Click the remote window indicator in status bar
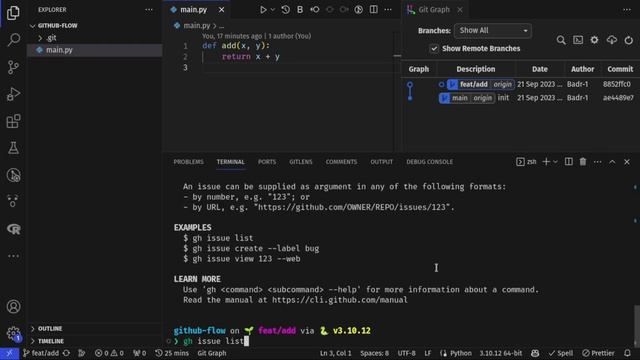The height and width of the screenshot is (360, 640). coord(9,353)
